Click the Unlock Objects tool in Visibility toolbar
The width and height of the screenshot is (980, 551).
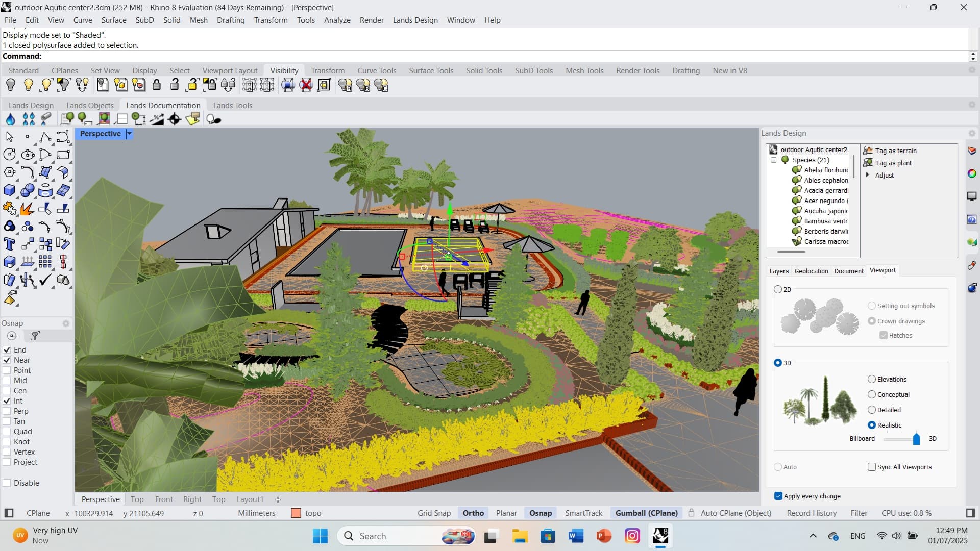175,85
